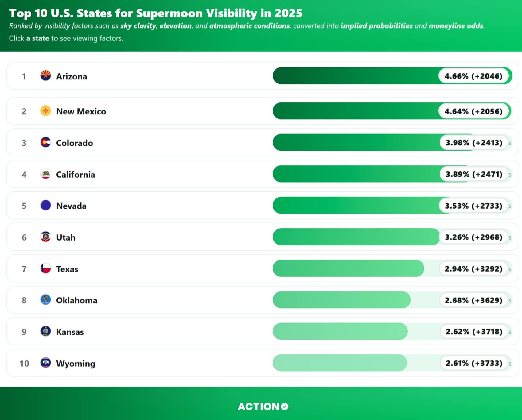522x420 pixels.
Task: Click the New Mexico flag icon
Action: point(45,111)
